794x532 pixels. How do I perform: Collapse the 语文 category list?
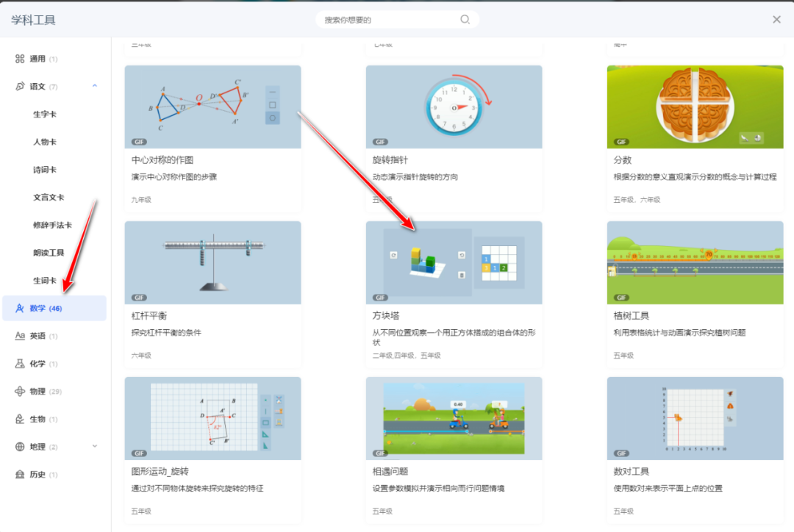tap(94, 85)
